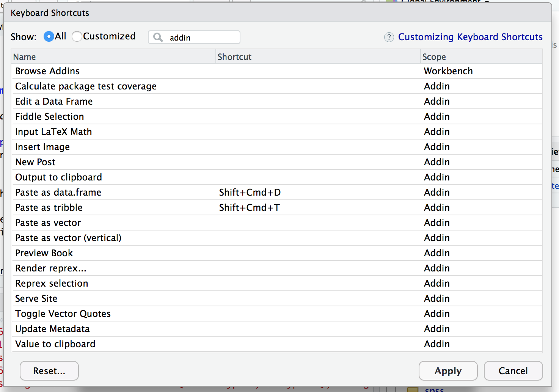
Task: Select the Browse Addins row
Action: (x=47, y=71)
